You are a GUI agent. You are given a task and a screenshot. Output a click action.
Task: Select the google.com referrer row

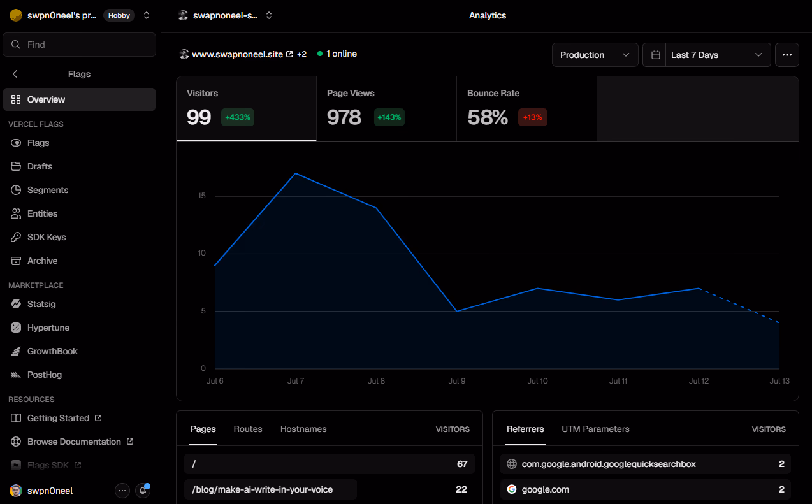pyautogui.click(x=646, y=489)
